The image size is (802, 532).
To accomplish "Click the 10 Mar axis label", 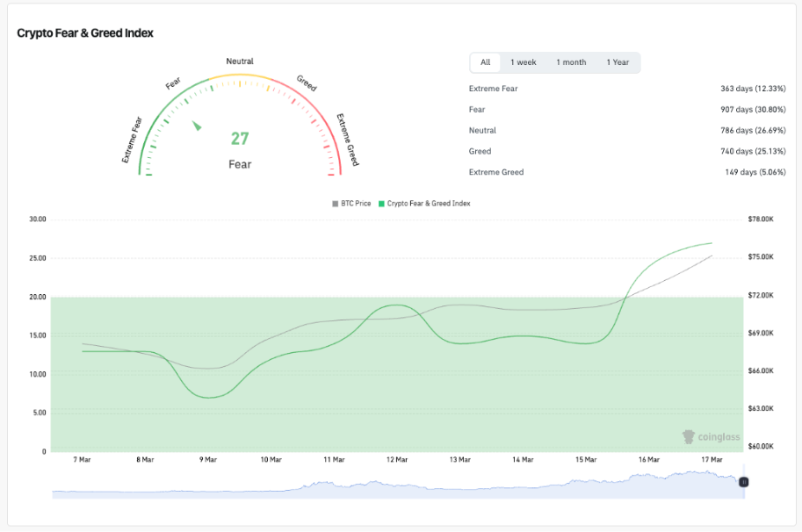I will 271,460.
